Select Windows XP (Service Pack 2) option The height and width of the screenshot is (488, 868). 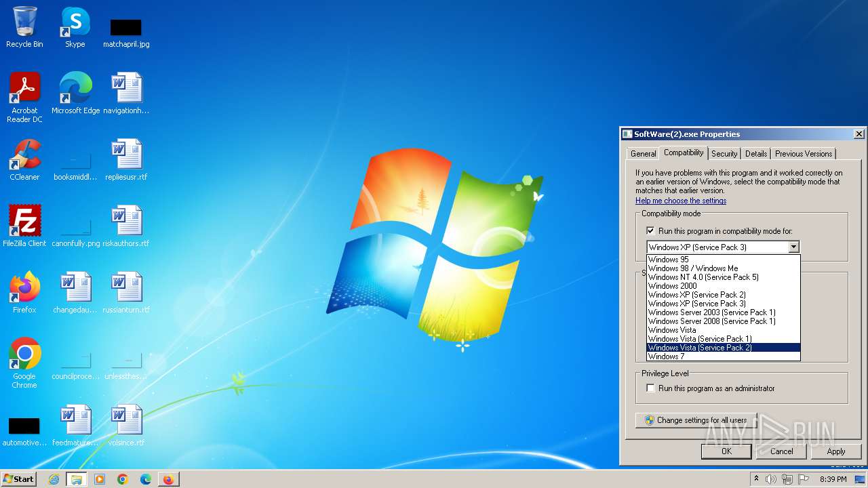tap(723, 295)
